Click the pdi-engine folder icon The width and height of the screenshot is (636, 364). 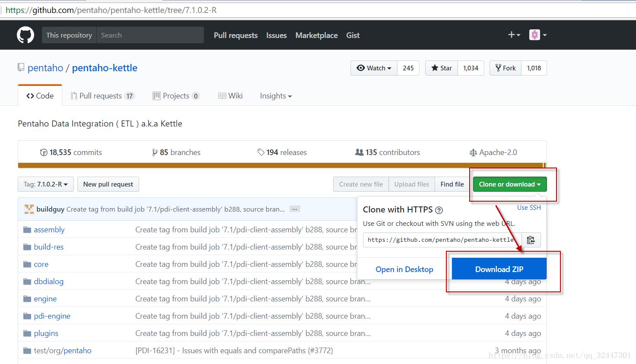tap(27, 316)
